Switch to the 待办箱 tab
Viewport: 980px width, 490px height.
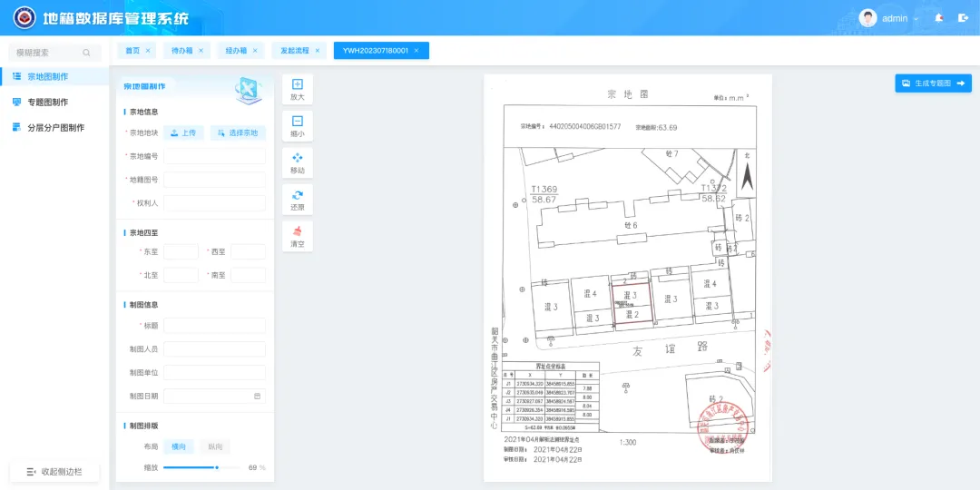[x=188, y=51]
